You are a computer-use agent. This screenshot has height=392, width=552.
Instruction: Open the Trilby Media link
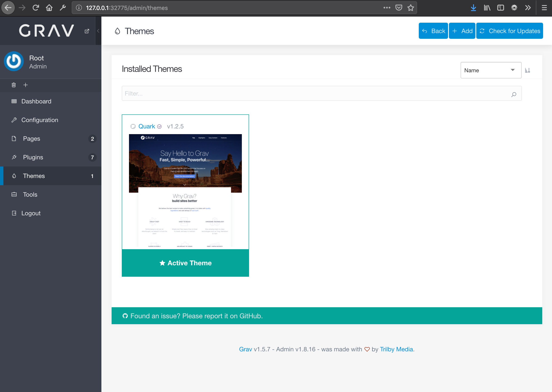tap(396, 349)
